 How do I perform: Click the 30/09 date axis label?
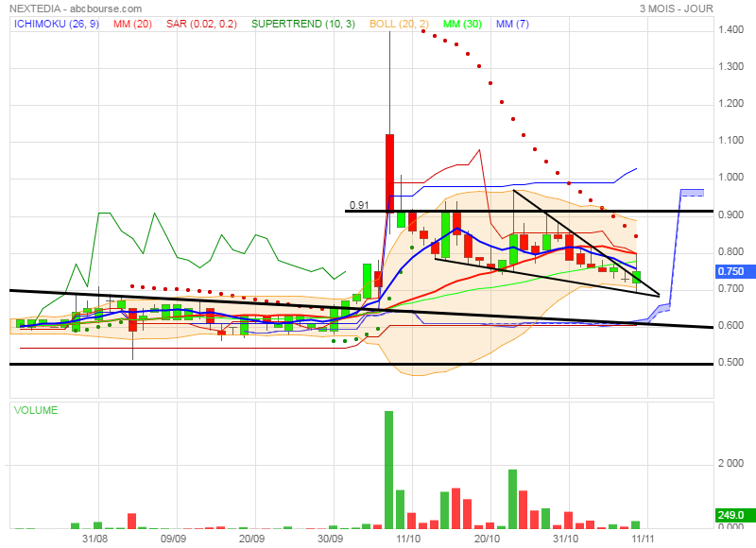pos(330,539)
